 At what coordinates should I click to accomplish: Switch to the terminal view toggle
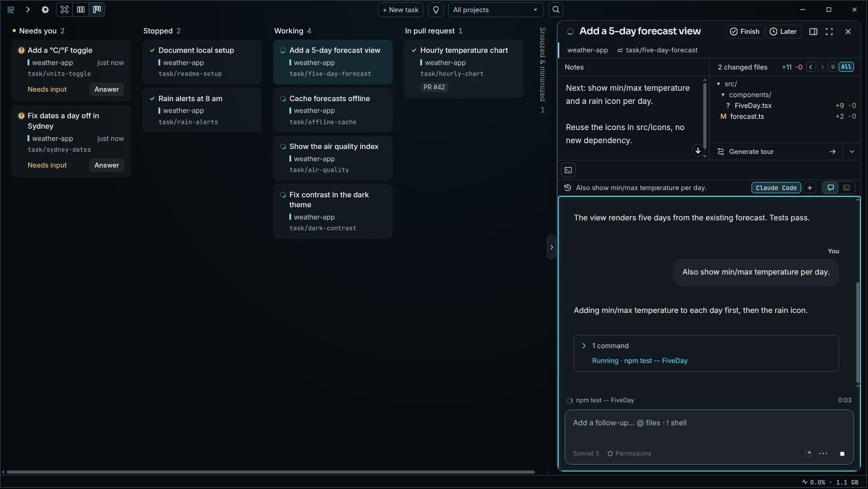tap(847, 188)
